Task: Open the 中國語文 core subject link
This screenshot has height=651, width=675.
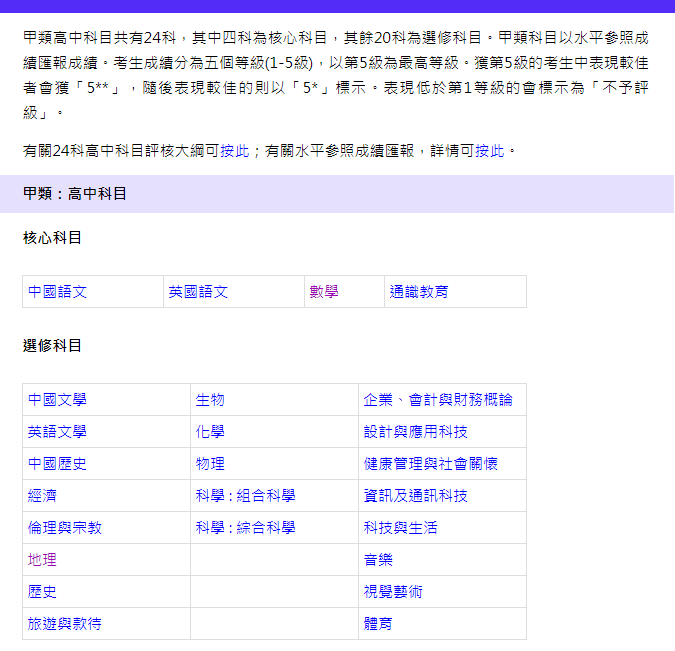Action: point(57,291)
